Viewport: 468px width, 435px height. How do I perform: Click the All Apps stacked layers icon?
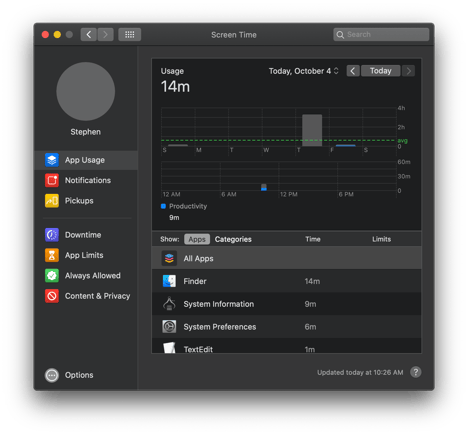coord(169,258)
